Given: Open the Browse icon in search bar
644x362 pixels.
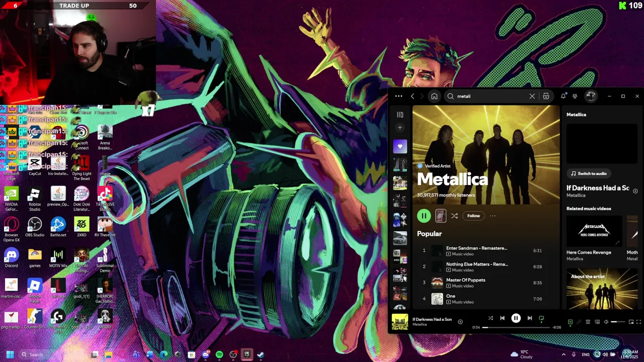Looking at the screenshot, I should coord(546,96).
